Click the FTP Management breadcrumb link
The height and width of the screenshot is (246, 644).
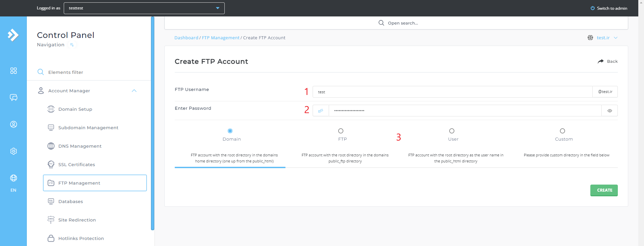point(220,38)
